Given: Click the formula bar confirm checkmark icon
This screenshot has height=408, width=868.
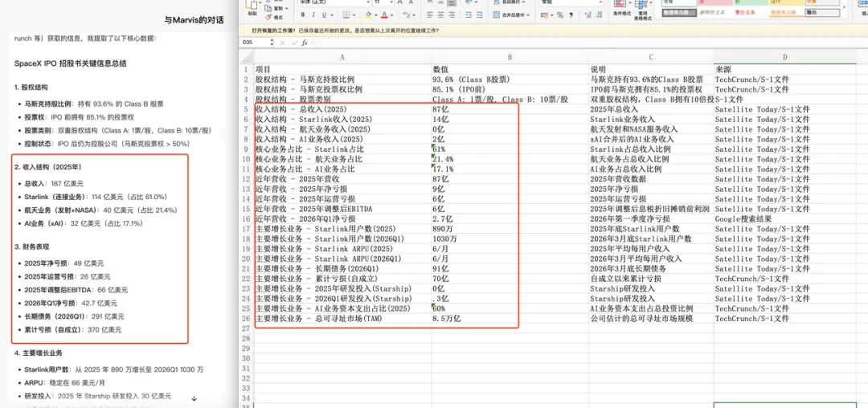Looking at the screenshot, I should (x=294, y=43).
